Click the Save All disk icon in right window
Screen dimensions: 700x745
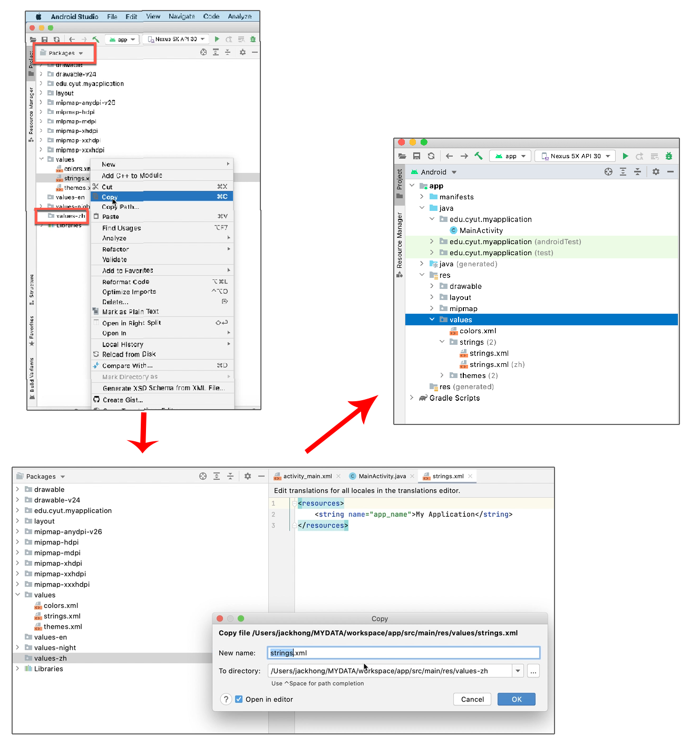coord(416,156)
